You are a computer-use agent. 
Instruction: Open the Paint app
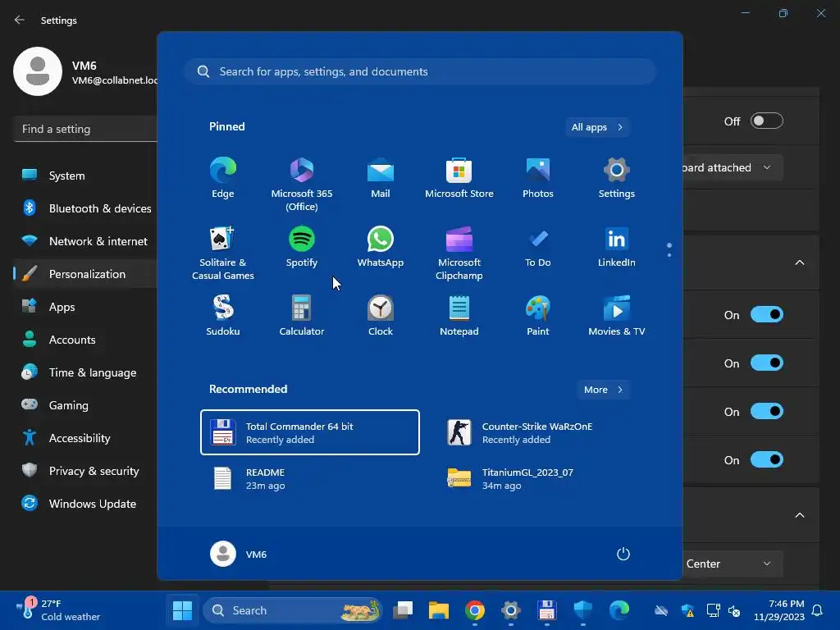tap(538, 316)
